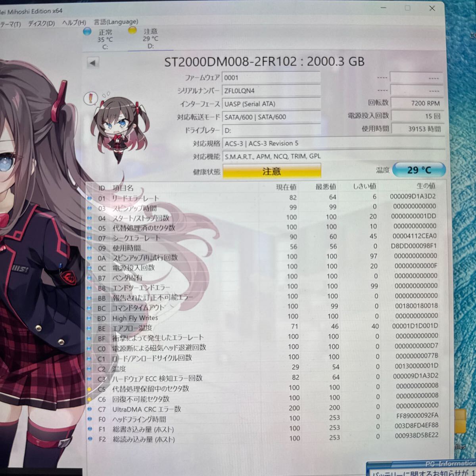Click raw value 000009D1A3D2 in row 01
The image size is (476, 476).
pyautogui.click(x=413, y=196)
